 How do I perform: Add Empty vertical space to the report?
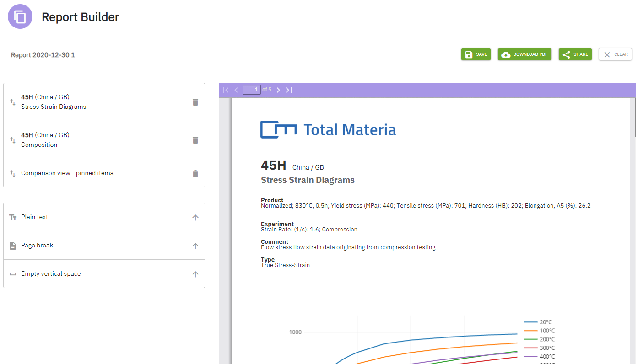tap(195, 273)
